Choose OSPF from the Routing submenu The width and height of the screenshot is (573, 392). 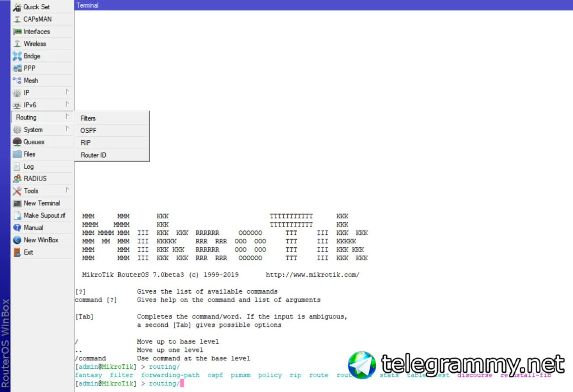point(112,131)
